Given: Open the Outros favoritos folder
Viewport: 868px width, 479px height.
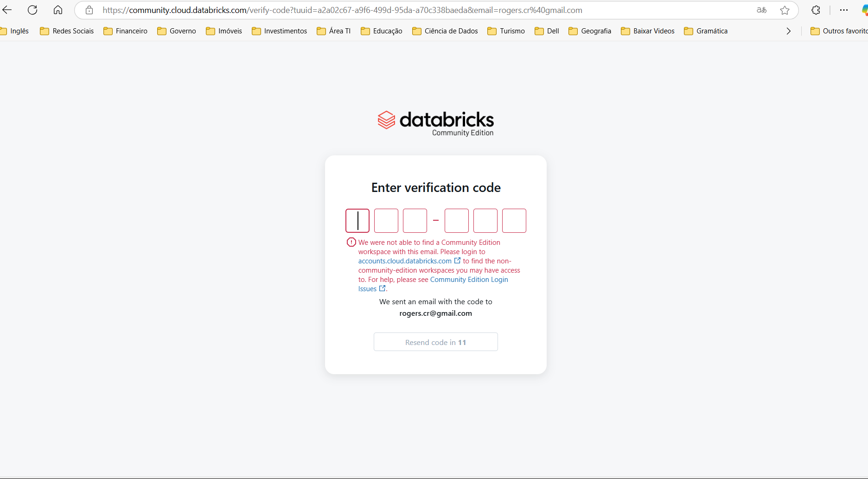Looking at the screenshot, I should 839,31.
